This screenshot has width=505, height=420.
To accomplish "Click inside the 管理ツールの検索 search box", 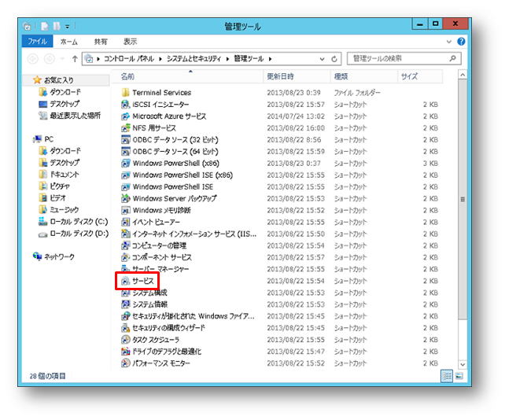I will (404, 58).
